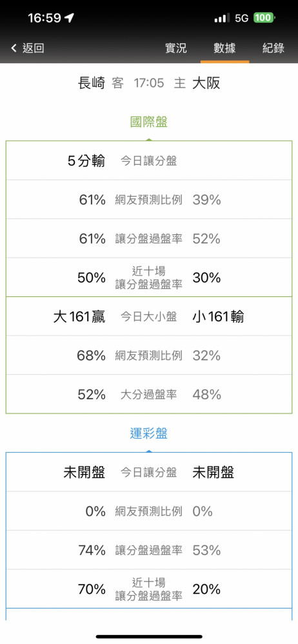Choose 大161贏 over option

(x=79, y=317)
